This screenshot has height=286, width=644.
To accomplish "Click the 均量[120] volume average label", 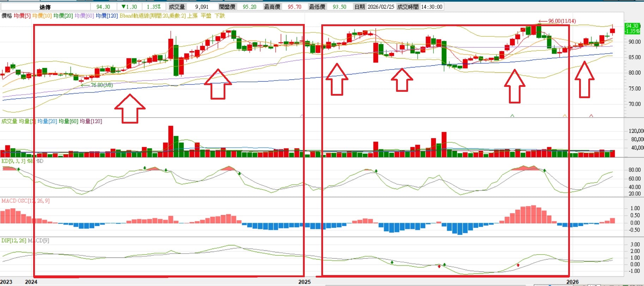I will 91,121.
